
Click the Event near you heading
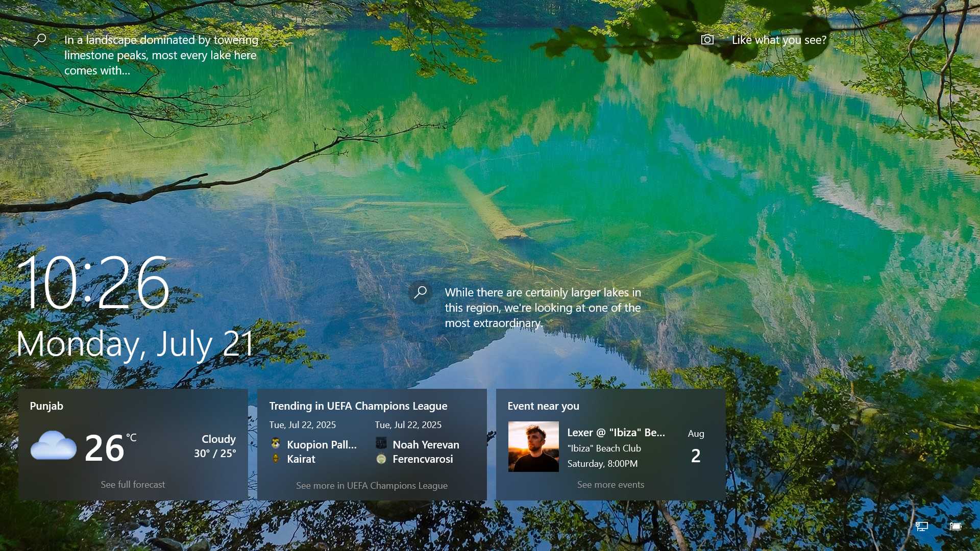pos(543,406)
